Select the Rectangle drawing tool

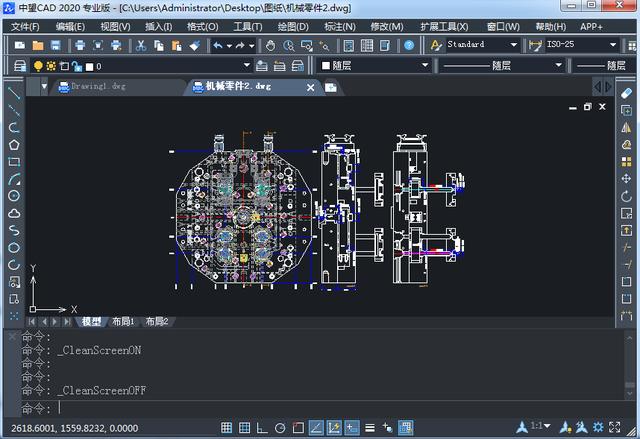pyautogui.click(x=14, y=161)
